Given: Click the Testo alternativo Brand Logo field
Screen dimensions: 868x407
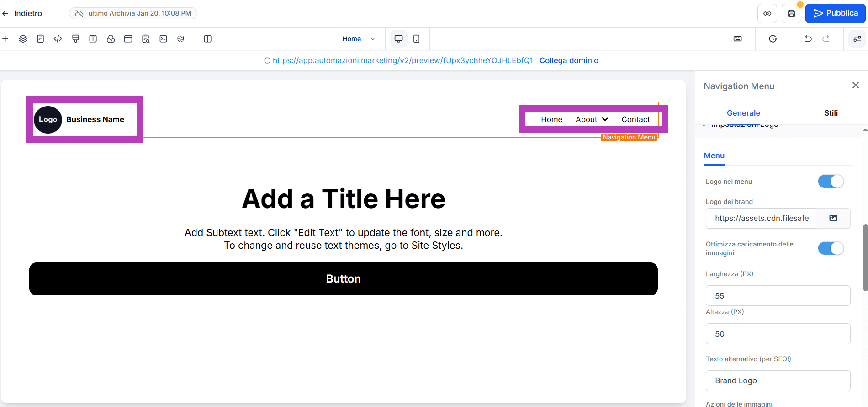Looking at the screenshot, I should (778, 380).
